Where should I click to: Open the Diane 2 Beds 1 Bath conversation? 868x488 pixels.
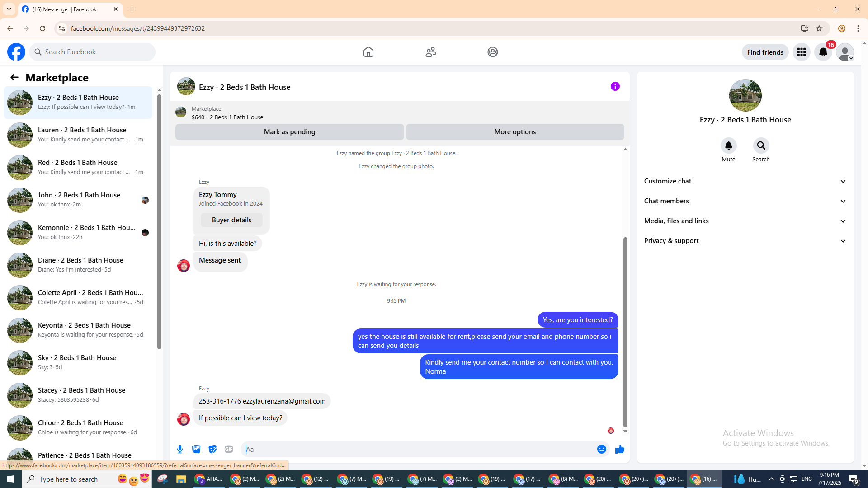tap(78, 265)
